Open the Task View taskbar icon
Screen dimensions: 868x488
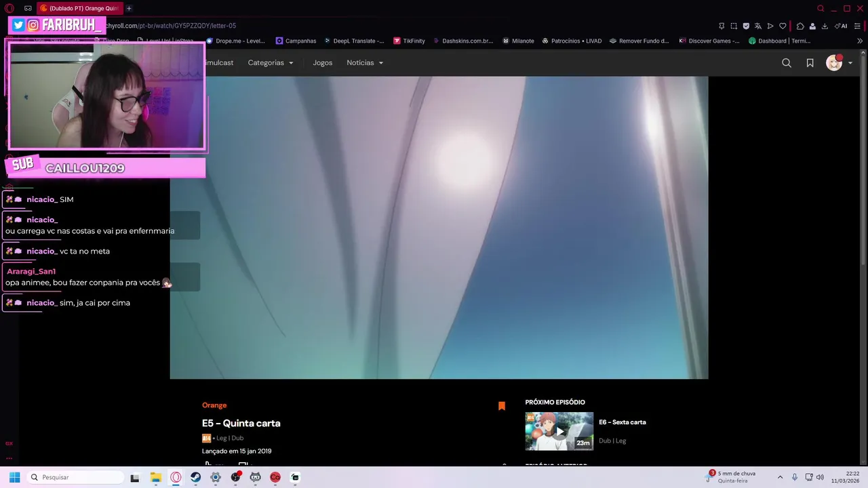tap(135, 477)
